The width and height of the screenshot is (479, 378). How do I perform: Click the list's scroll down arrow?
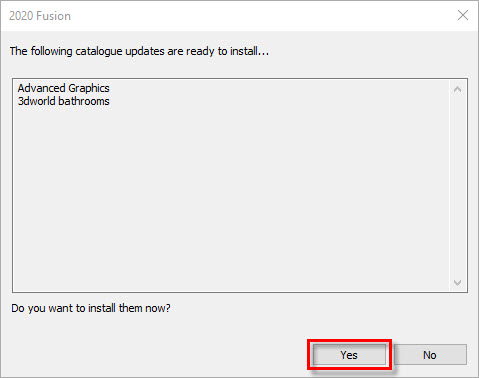tap(457, 283)
